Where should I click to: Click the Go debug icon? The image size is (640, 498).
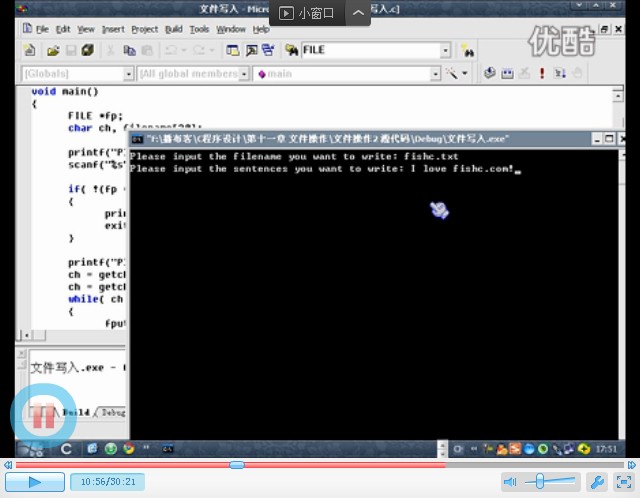click(560, 73)
